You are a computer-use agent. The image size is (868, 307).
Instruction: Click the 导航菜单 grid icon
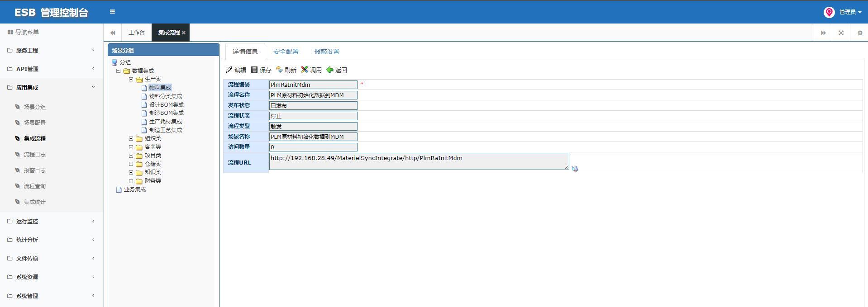click(10, 32)
